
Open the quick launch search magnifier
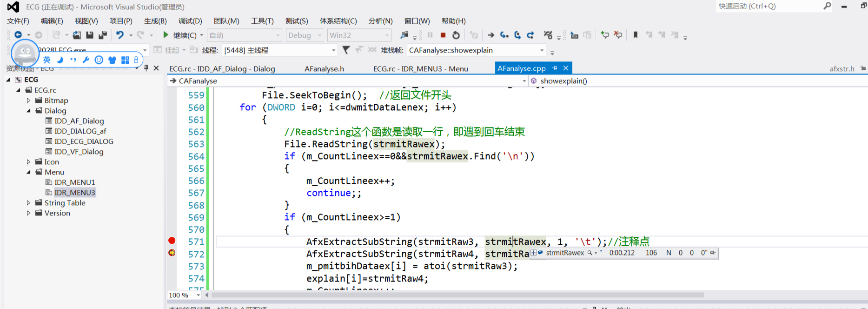[x=827, y=6]
